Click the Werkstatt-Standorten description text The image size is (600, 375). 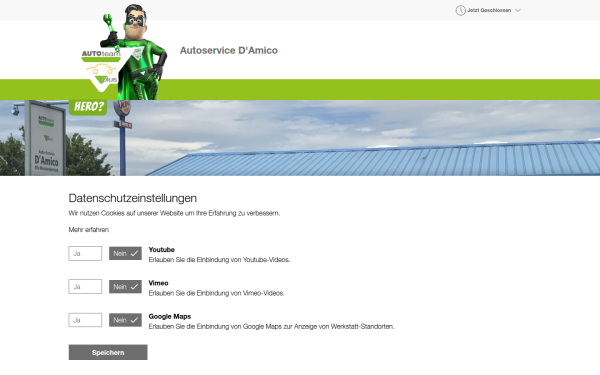tap(271, 327)
